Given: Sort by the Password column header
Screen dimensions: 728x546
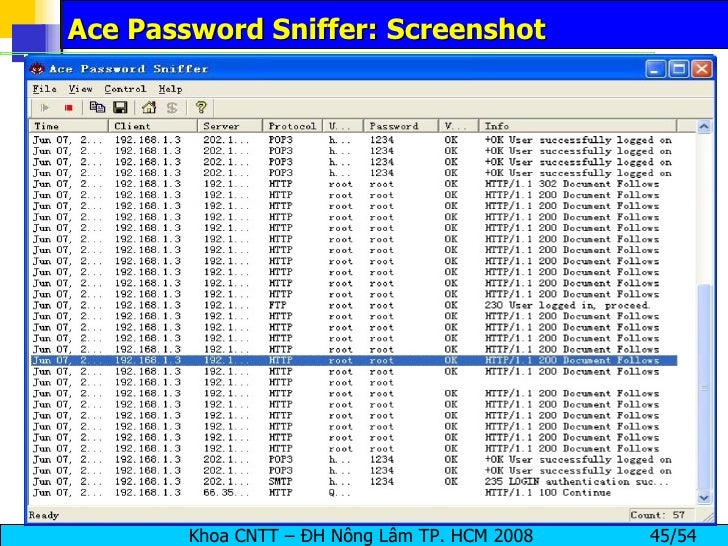Looking at the screenshot, I should 401,126.
